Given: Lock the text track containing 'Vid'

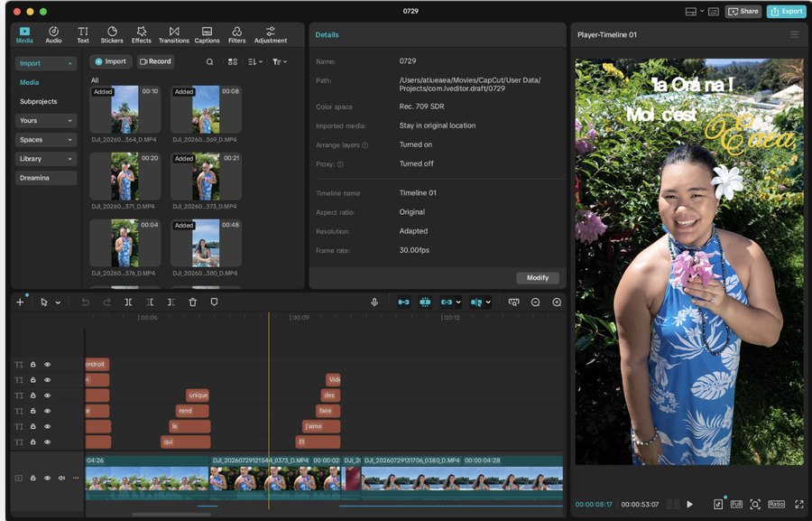Looking at the screenshot, I should click(x=32, y=380).
